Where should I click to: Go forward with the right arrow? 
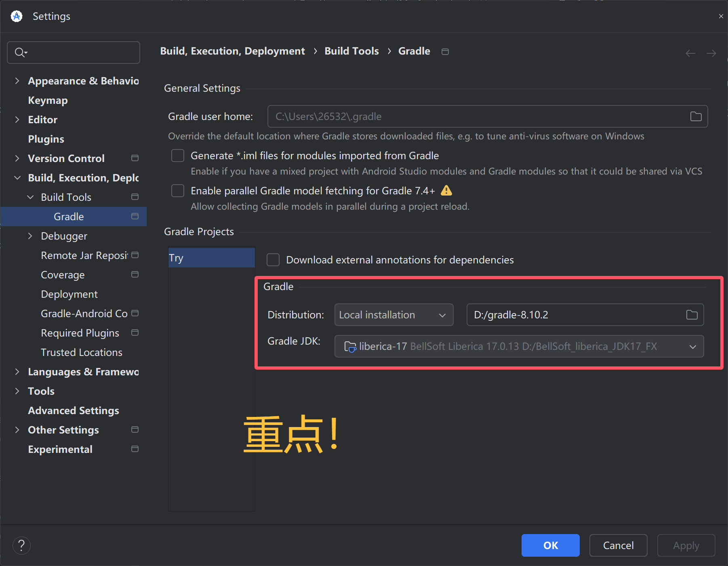tap(711, 53)
